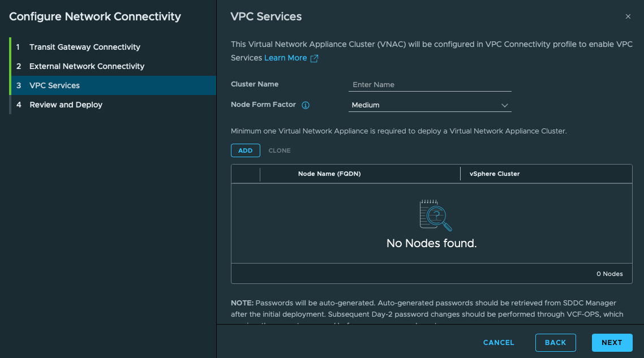Click the vSphere Cluster column header
Screen dimensions: 644x358
[x=495, y=174]
